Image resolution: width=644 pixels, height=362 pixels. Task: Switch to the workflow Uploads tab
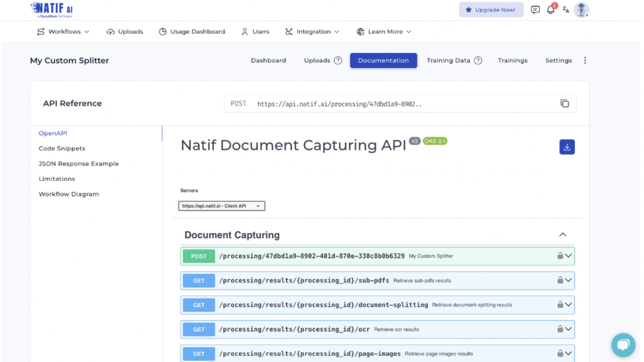tap(317, 60)
